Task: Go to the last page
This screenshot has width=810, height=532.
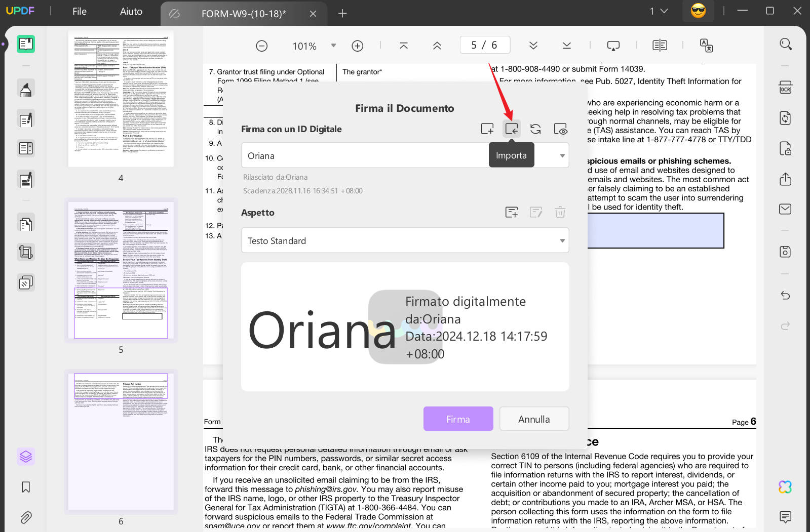Action: [567, 46]
